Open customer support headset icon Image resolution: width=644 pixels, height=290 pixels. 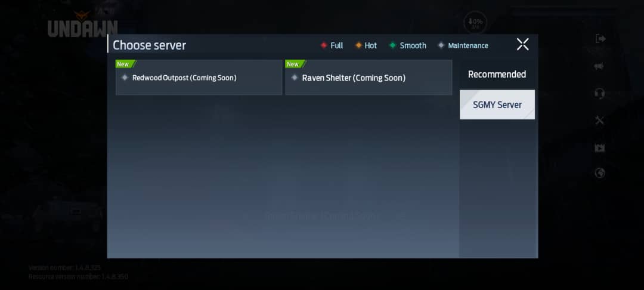(600, 94)
